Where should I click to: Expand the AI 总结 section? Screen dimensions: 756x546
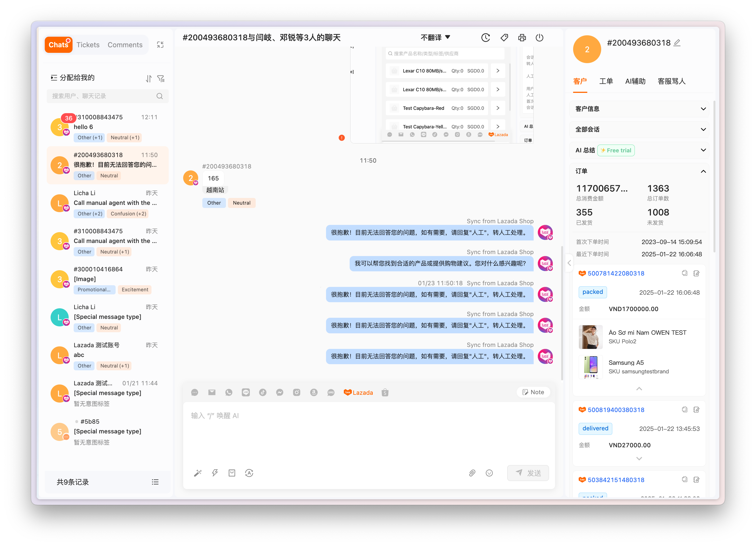pyautogui.click(x=639, y=150)
